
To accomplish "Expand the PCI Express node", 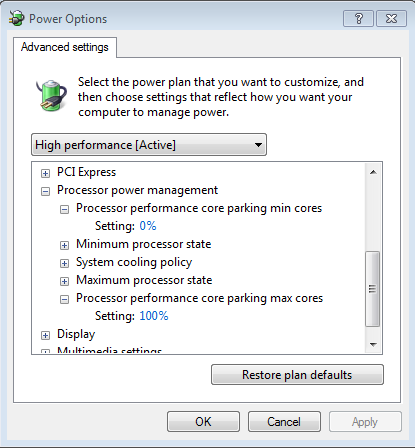I will (45, 173).
